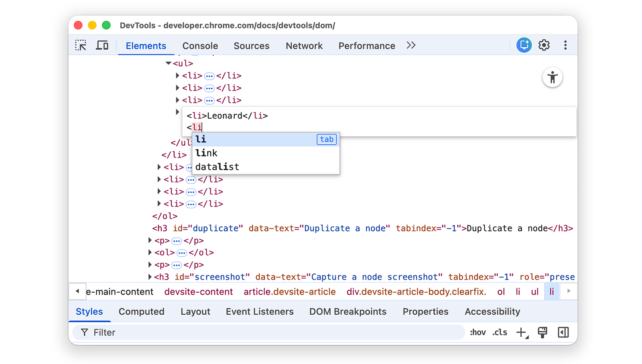Toggle element classes with .cls

[x=500, y=332]
